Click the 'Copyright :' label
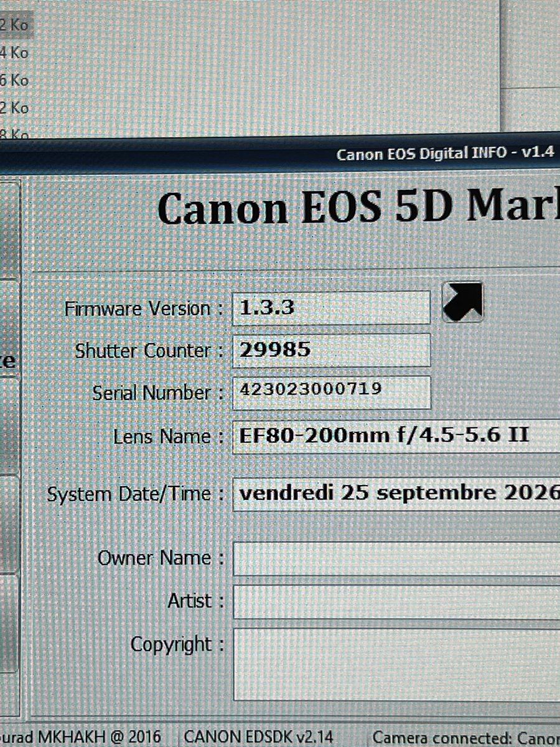This screenshot has width=560, height=747. click(177, 645)
